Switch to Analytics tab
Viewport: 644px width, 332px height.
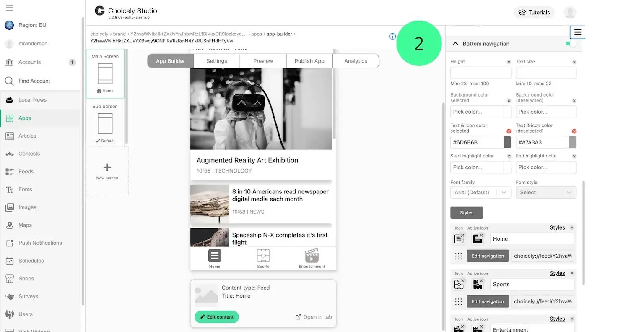tap(356, 61)
